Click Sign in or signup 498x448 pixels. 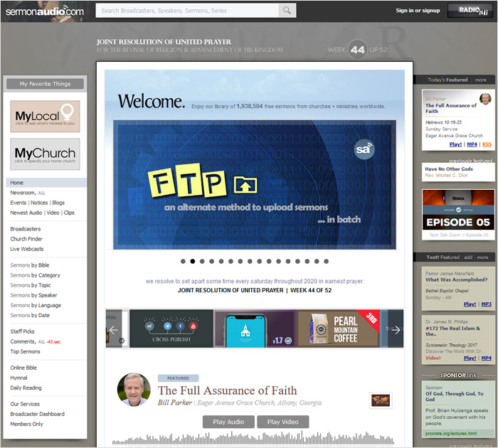(418, 11)
